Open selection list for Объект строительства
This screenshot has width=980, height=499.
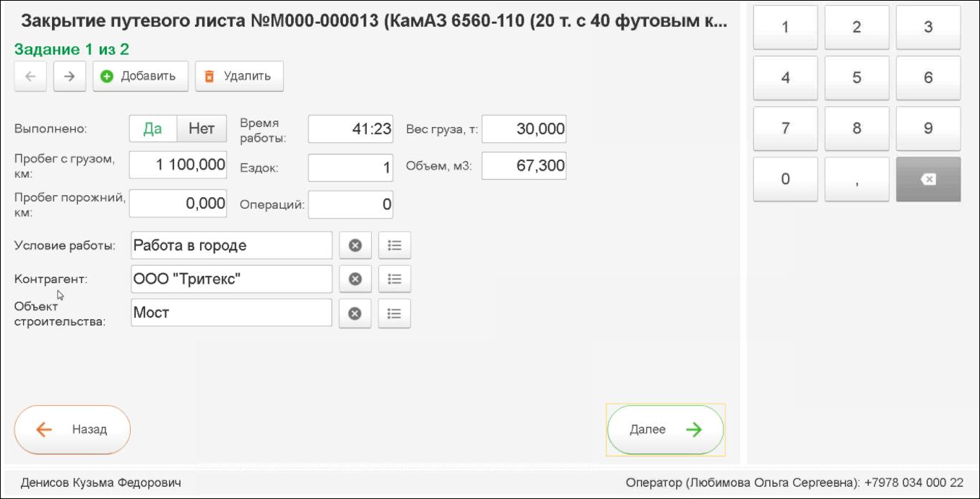394,313
